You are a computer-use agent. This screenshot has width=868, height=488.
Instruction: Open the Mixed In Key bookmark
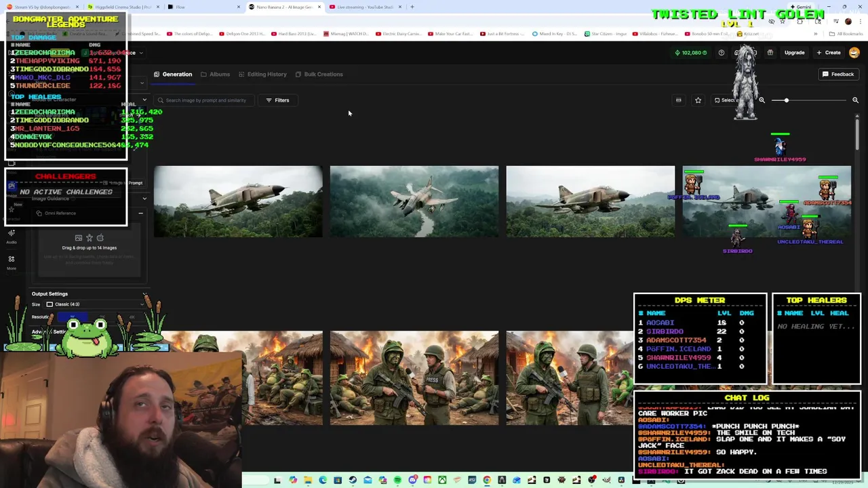556,34
